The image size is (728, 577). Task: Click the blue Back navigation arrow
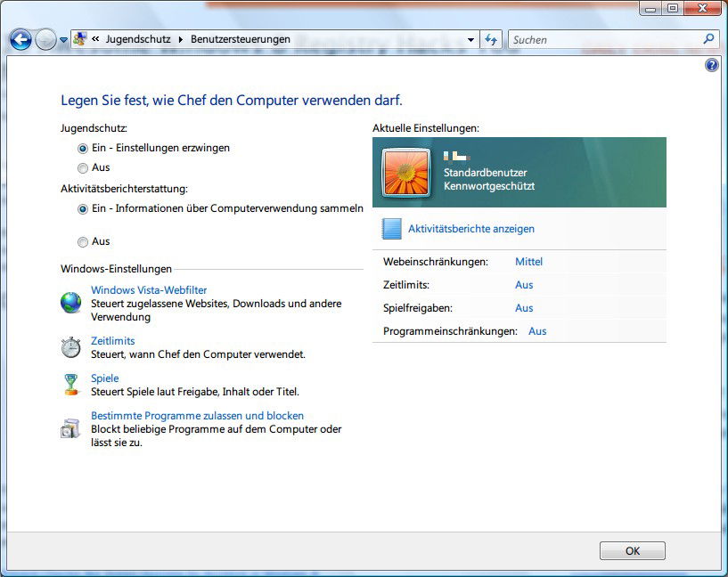coord(20,39)
